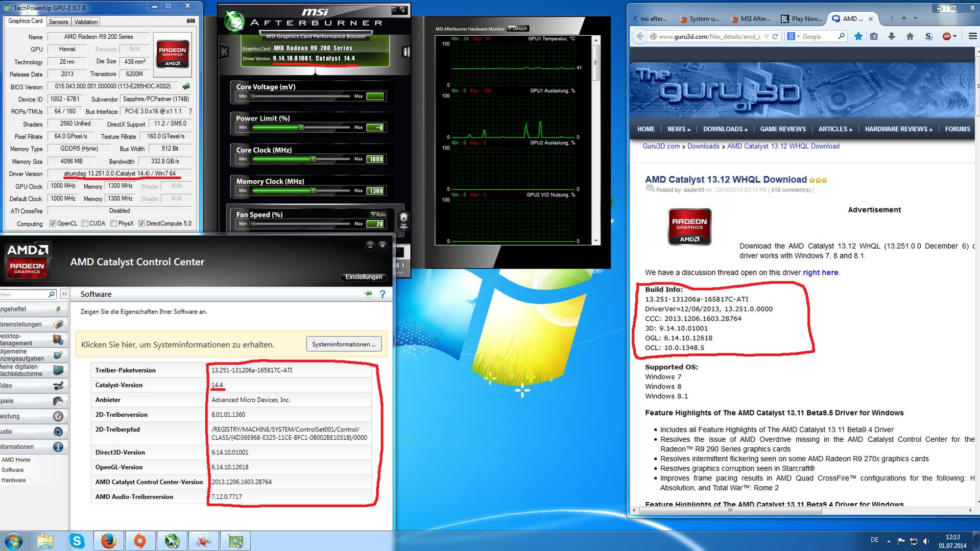Click the Systeminformationen button
This screenshot has width=980, height=551.
click(x=344, y=344)
